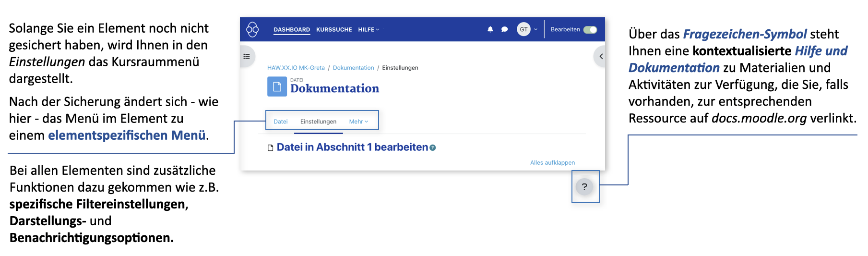
Task: Open the Mehr dropdown in element menu
Action: (358, 122)
